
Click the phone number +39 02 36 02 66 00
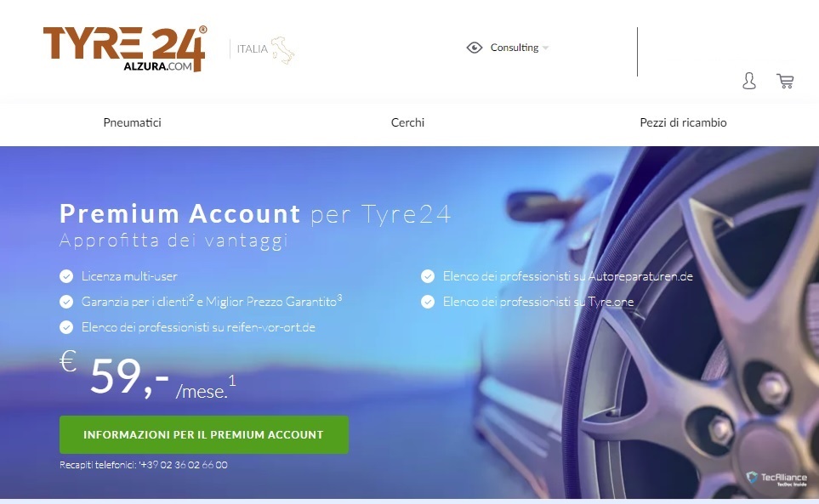pos(184,465)
